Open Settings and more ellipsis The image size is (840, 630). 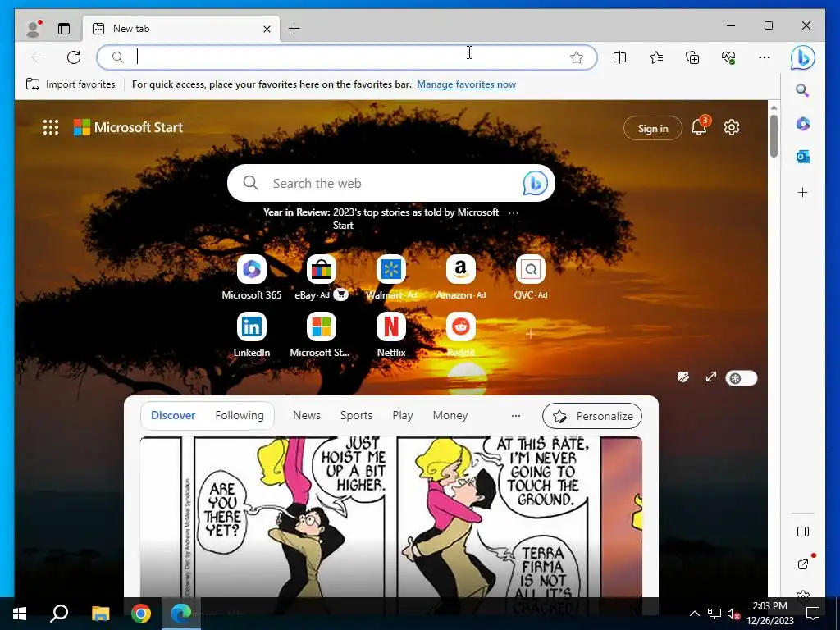(765, 57)
